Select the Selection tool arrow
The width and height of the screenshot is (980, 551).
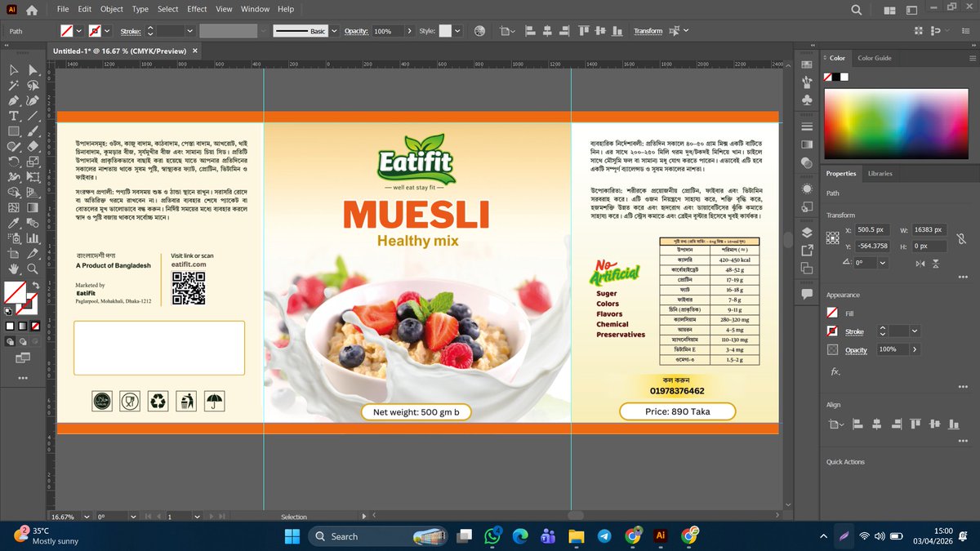[x=14, y=71]
